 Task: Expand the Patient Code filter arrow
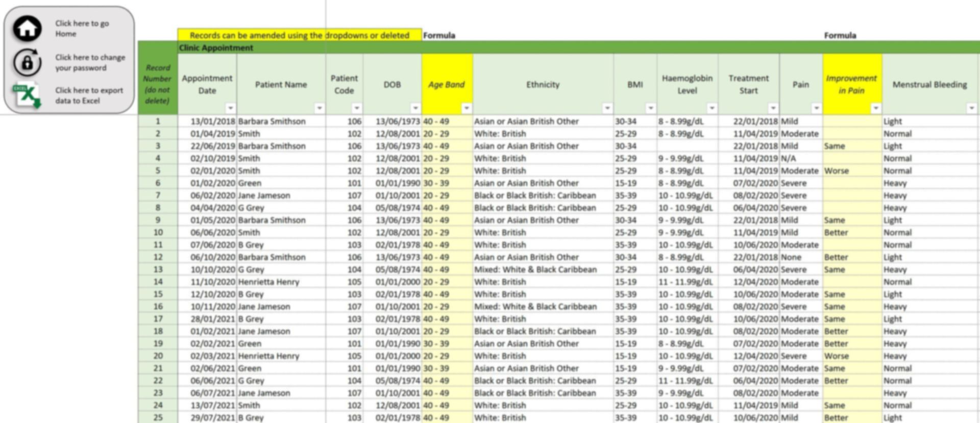(357, 108)
